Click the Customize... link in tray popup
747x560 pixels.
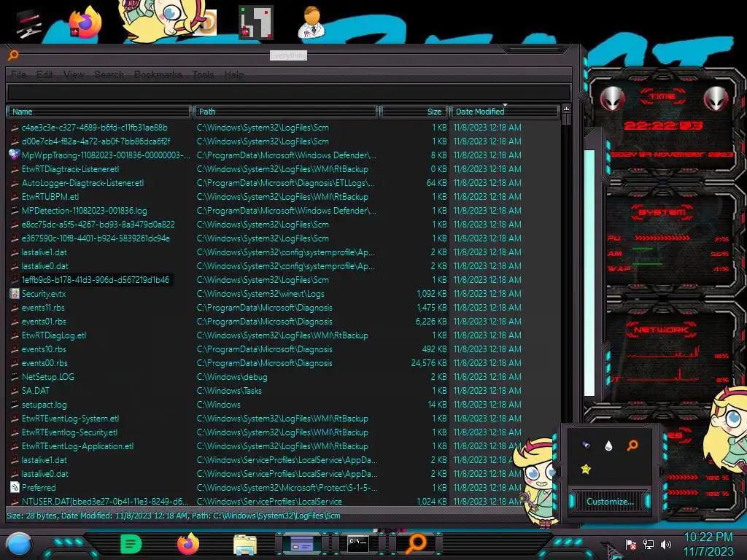(610, 502)
